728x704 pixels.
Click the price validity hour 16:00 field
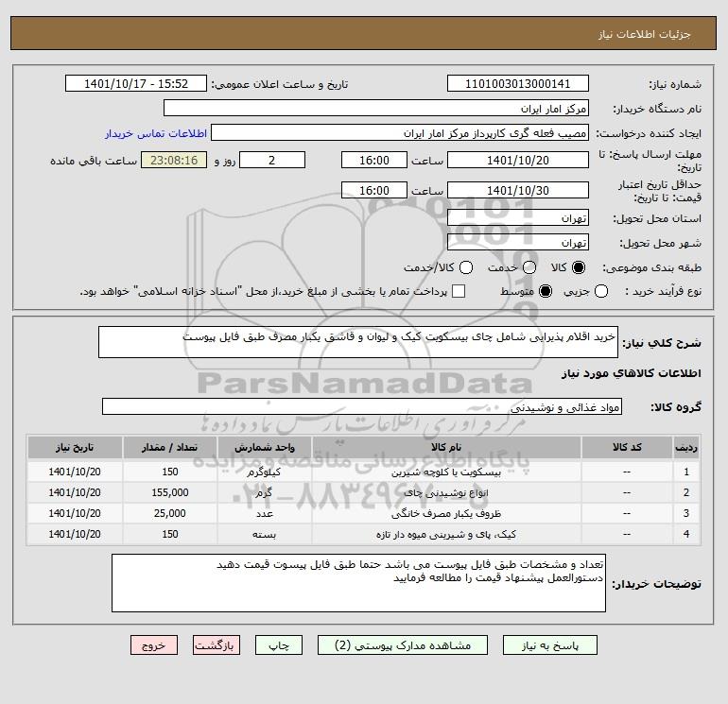[x=374, y=190]
